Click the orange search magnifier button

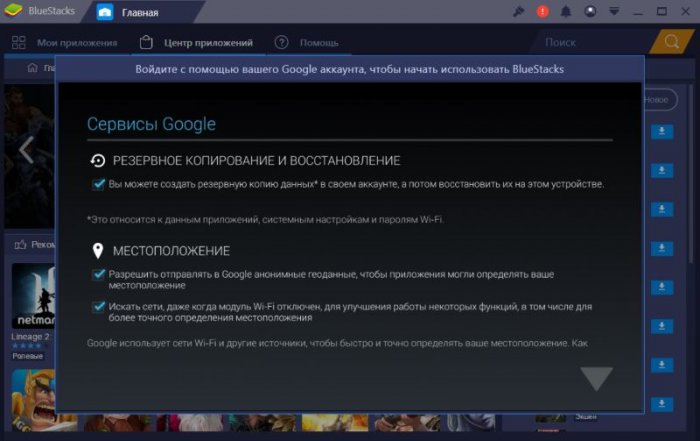(x=671, y=42)
